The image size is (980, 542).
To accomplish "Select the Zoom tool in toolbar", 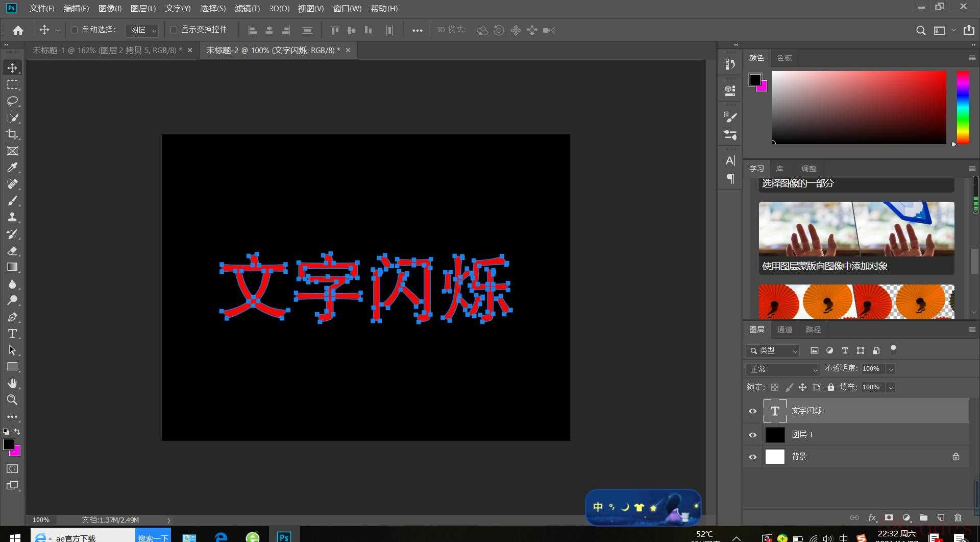I will tap(12, 400).
